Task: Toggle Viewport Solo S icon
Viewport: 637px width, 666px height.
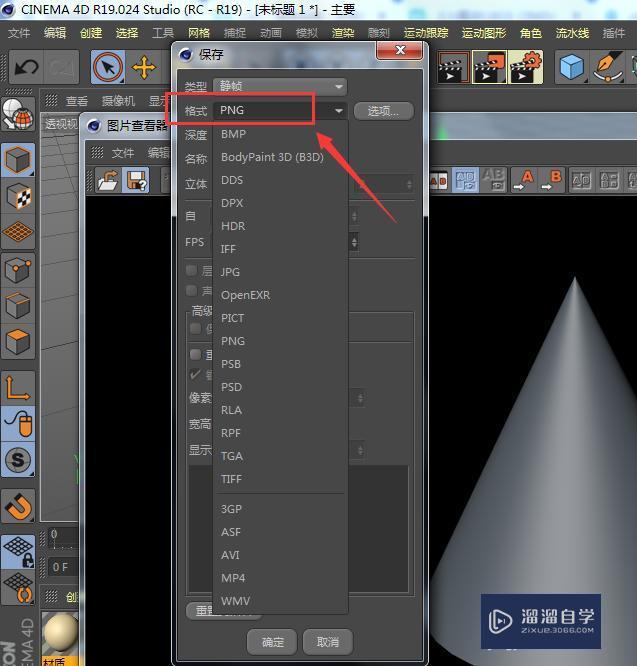Action: coord(18,460)
